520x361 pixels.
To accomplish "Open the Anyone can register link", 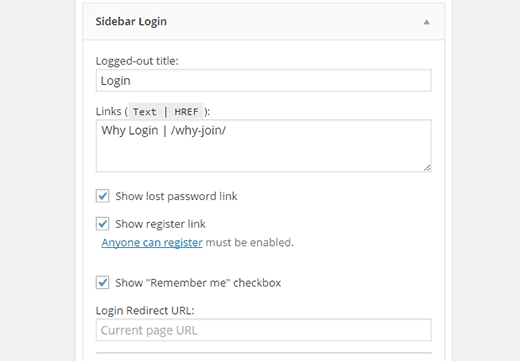I will click(152, 242).
